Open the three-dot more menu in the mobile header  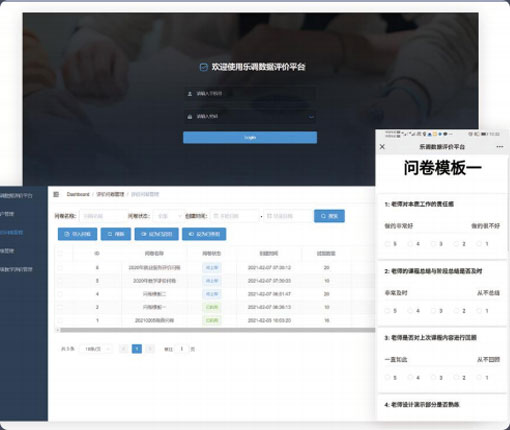coord(500,147)
